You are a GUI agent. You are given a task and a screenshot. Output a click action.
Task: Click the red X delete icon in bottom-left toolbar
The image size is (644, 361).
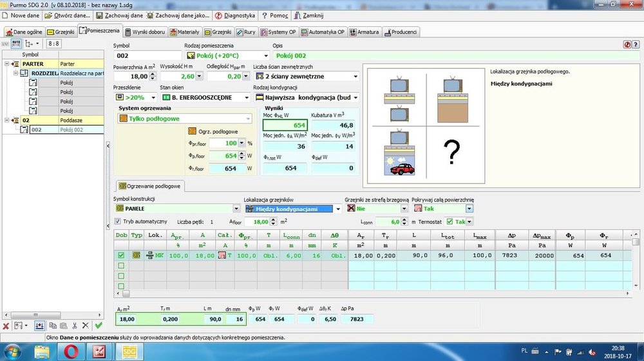6,326
